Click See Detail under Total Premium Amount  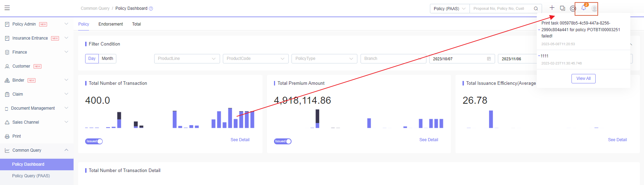pos(429,140)
